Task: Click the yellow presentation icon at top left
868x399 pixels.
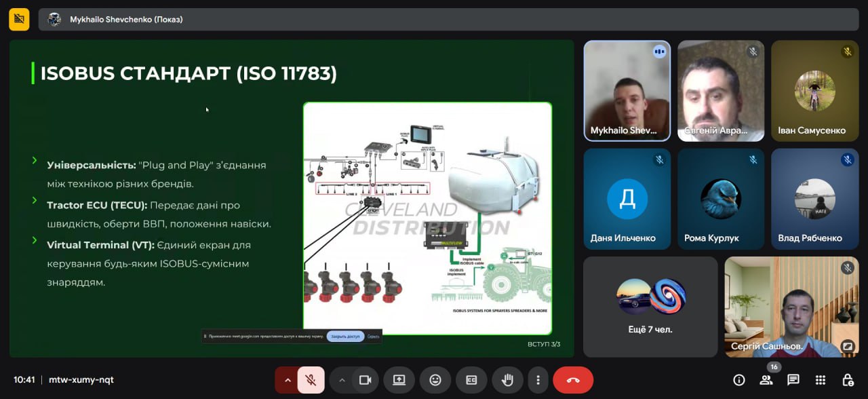Action: coord(19,19)
